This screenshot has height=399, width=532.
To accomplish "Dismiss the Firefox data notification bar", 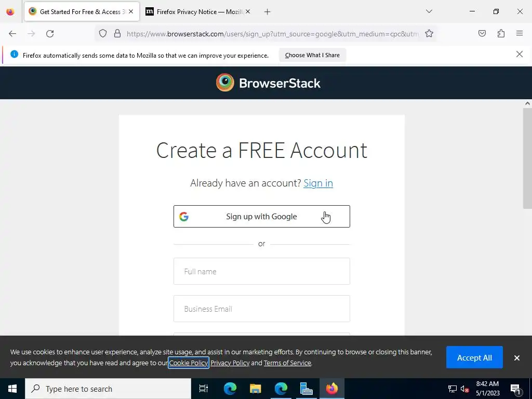I will click(519, 54).
